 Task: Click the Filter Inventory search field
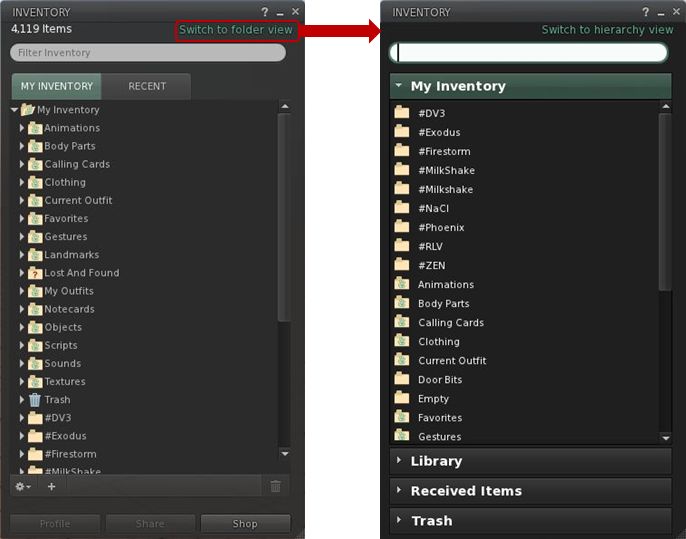pos(147,53)
